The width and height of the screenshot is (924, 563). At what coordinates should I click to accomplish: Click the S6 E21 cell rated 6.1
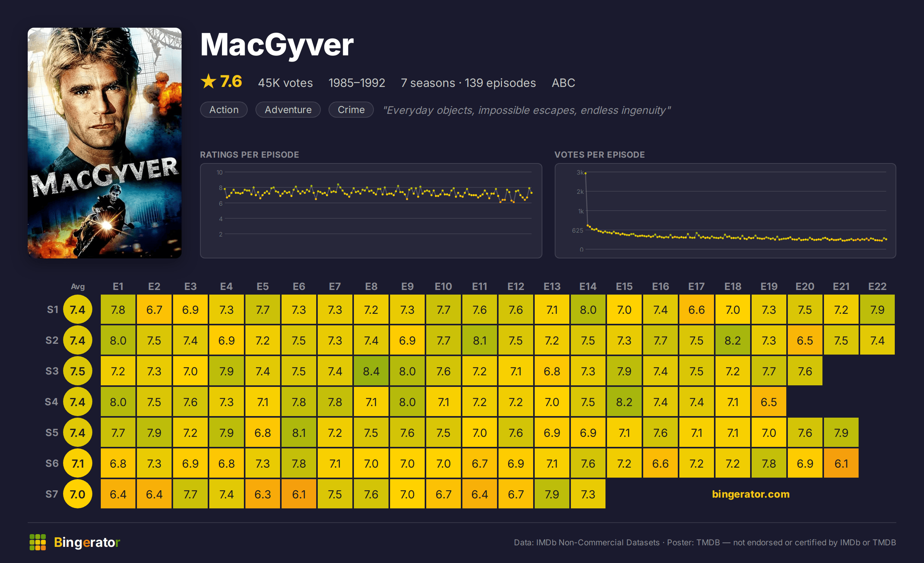pyautogui.click(x=841, y=463)
